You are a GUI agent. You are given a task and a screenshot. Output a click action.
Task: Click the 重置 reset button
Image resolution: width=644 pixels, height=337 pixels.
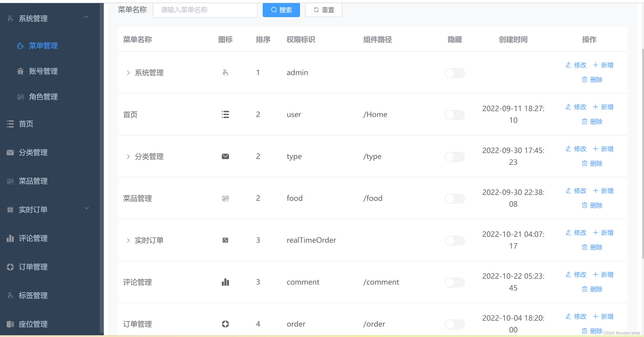323,10
